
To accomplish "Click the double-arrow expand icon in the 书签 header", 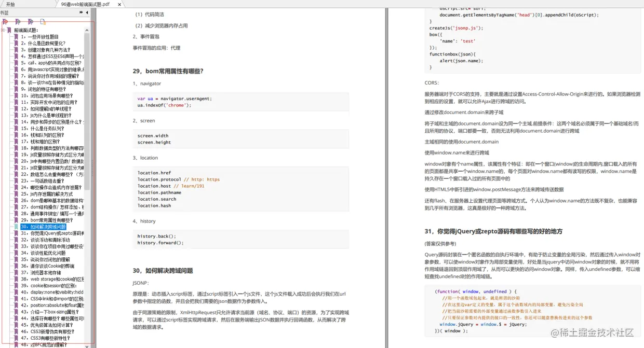I will [x=82, y=12].
